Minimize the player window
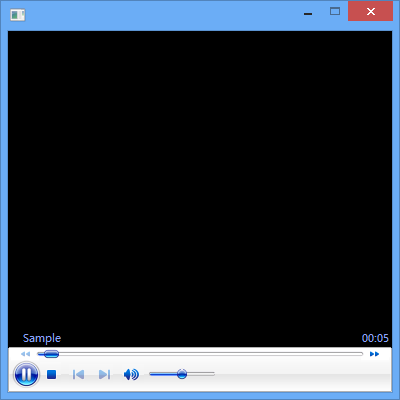This screenshot has height=400, width=400. pyautogui.click(x=308, y=14)
